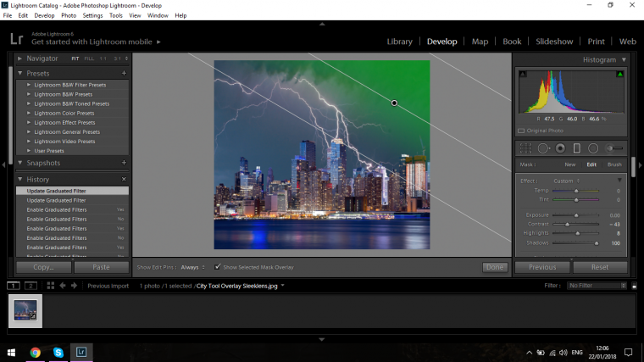Image resolution: width=644 pixels, height=362 pixels.
Task: Click the Done button
Action: point(495,267)
